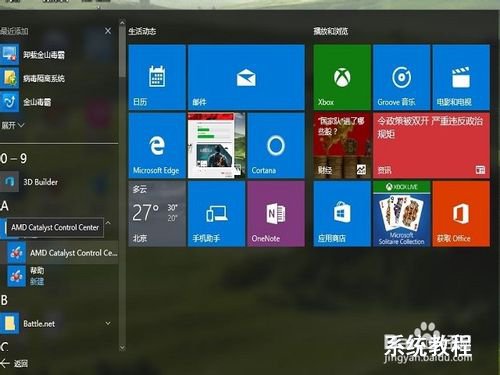Open the 邮件 mail tile
The image size is (500, 375).
[x=246, y=77]
